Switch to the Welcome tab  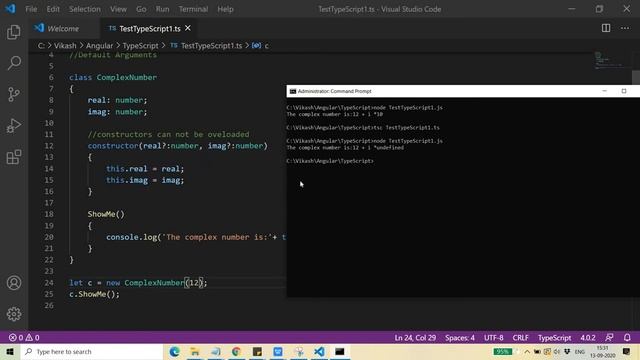[x=64, y=29]
